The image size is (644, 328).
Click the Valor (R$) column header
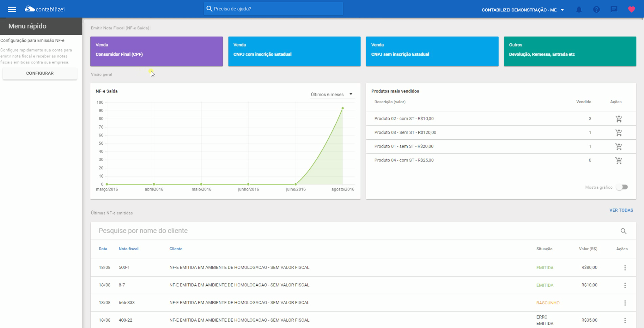[588, 249]
